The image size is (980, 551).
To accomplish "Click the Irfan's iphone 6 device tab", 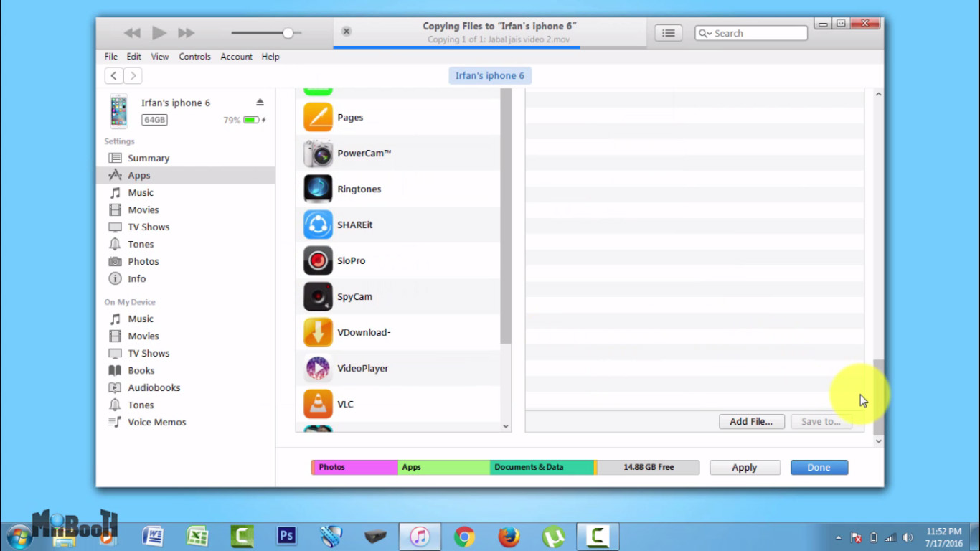I will click(490, 75).
